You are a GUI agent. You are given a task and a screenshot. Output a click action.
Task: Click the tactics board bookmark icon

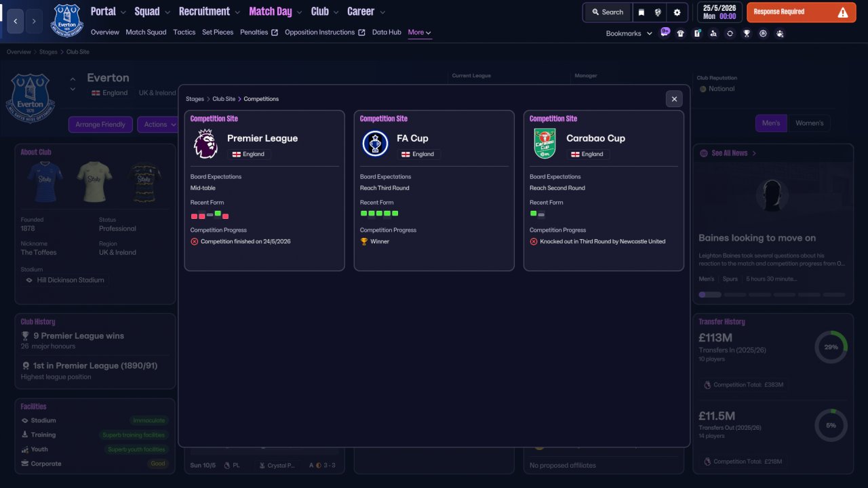click(x=697, y=33)
